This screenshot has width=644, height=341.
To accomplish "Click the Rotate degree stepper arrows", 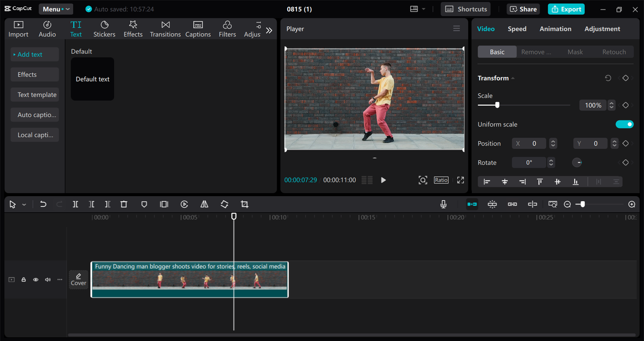I will click(x=551, y=162).
